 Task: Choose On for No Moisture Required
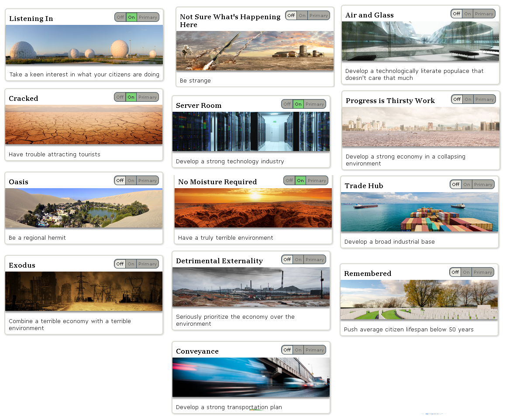point(300,180)
